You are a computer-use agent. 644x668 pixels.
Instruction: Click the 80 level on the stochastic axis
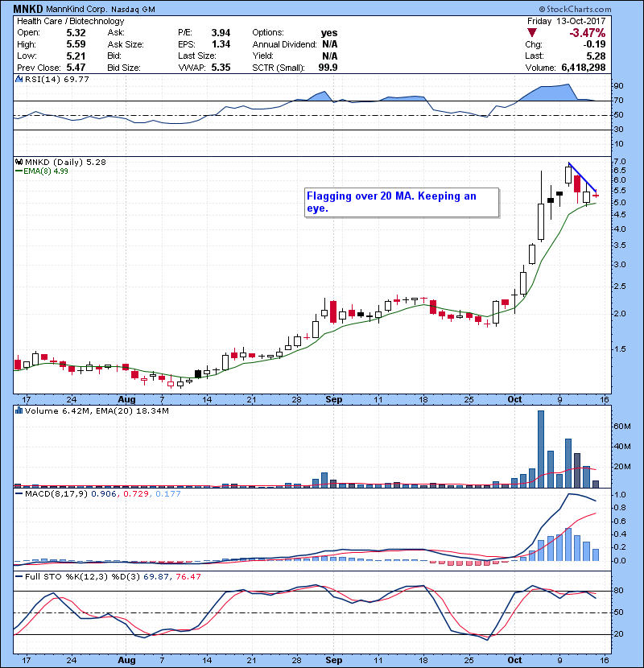click(x=618, y=591)
